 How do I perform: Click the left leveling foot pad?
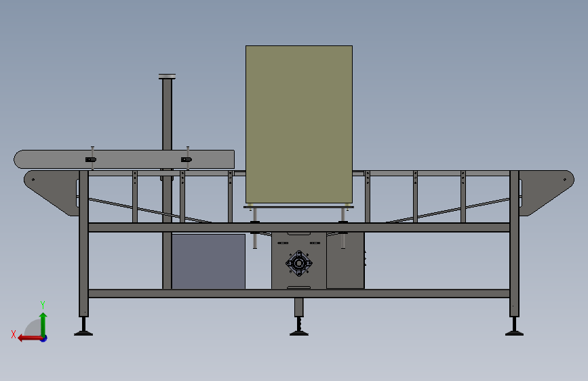coord(83,333)
